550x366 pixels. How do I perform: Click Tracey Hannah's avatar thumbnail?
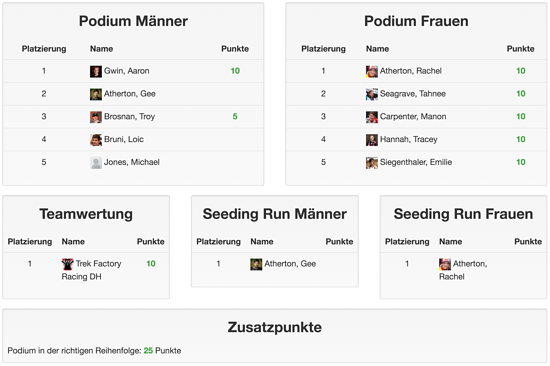(x=372, y=140)
